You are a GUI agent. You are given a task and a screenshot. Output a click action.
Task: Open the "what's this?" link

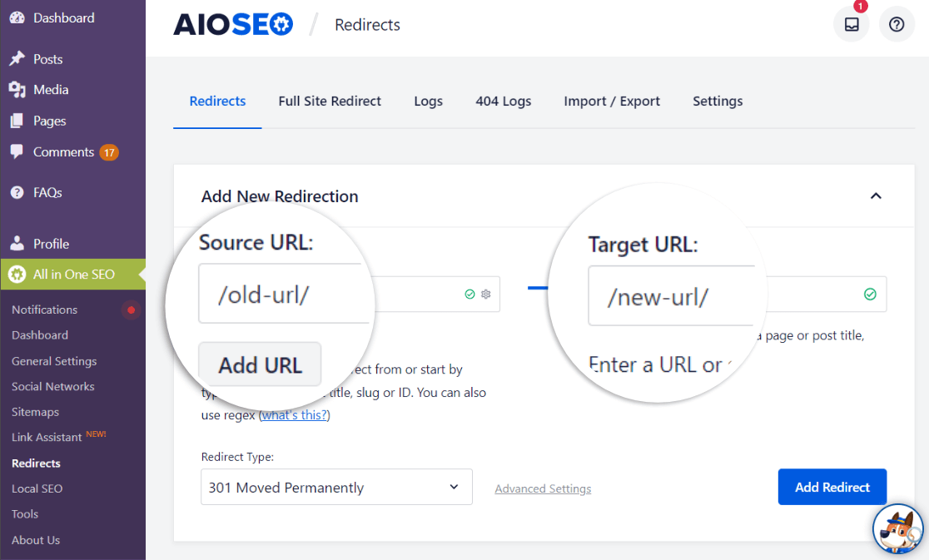pyautogui.click(x=294, y=414)
